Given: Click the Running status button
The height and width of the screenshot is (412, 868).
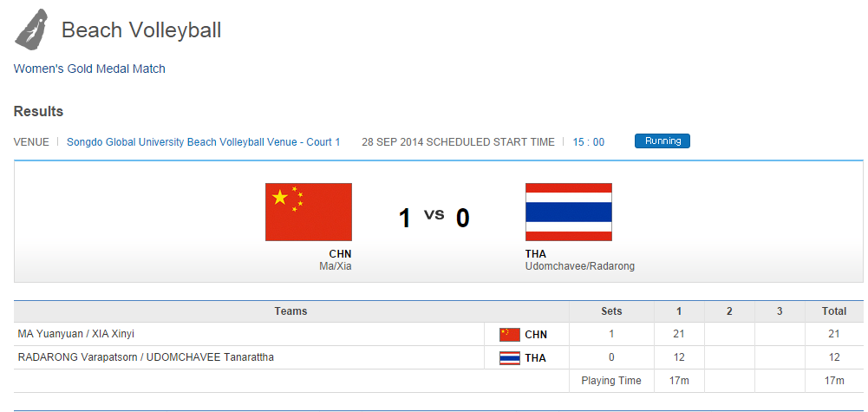Looking at the screenshot, I should click(662, 141).
